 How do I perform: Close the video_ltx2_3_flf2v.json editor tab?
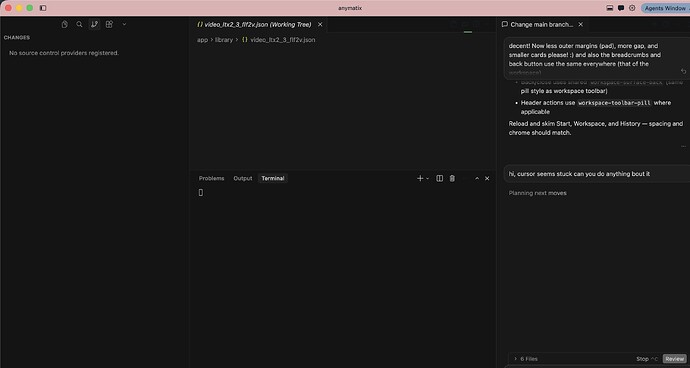click(320, 25)
